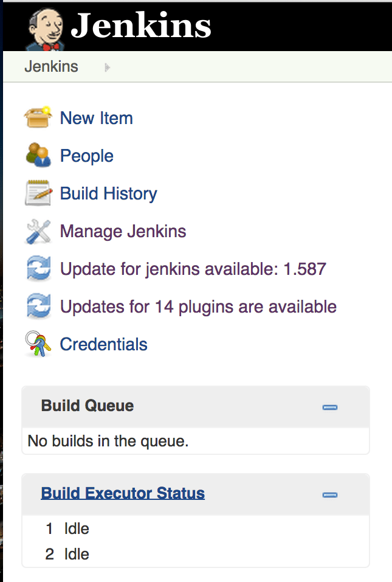Open Credentials via the keys icon
This screenshot has height=582, width=392.
tap(38, 344)
